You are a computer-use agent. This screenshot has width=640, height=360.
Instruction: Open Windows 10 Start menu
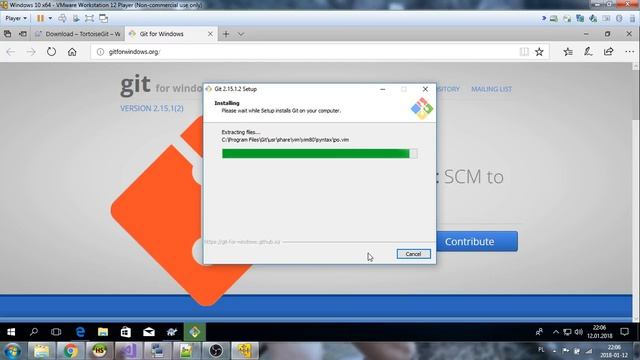(x=11, y=332)
